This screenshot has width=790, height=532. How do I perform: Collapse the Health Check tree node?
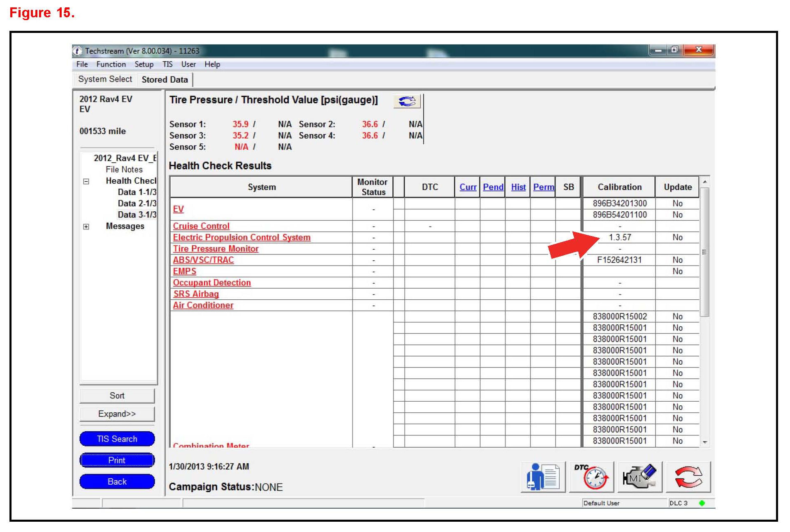click(x=86, y=181)
